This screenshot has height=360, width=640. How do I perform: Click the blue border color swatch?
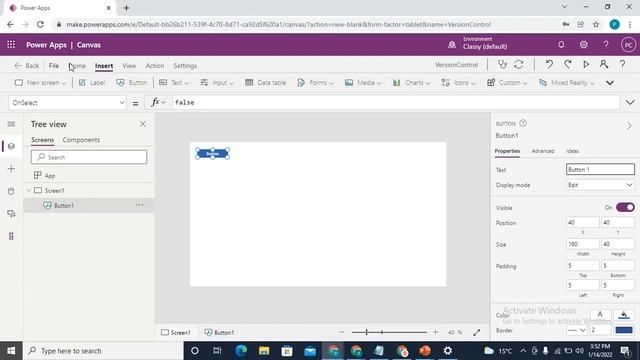point(624,330)
